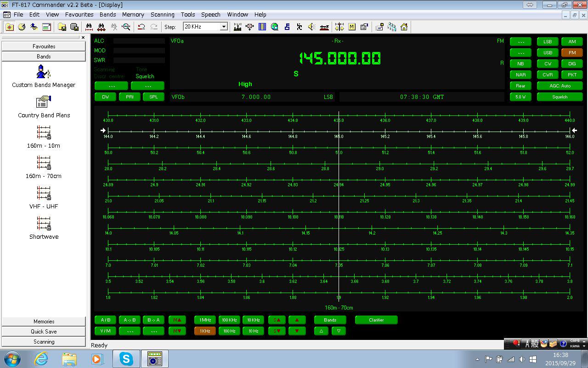588x368 pixels.
Task: Switch mode to DIG
Action: click(x=572, y=64)
